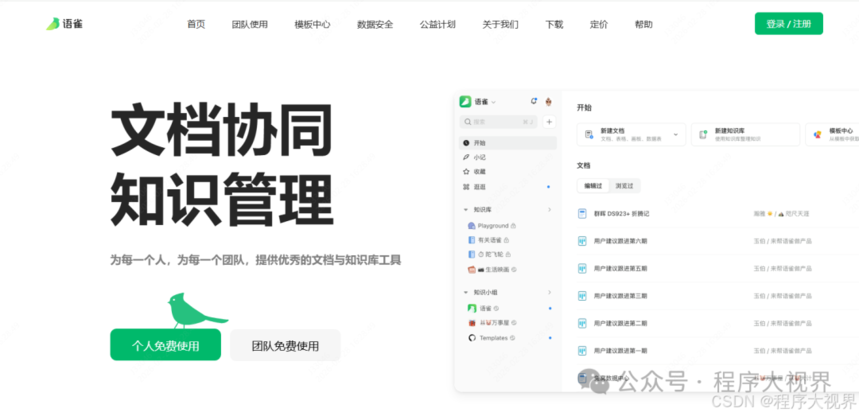Image resolution: width=859 pixels, height=416 pixels.
Task: Open the 陀飞轮 knowledge base
Action: pos(490,254)
